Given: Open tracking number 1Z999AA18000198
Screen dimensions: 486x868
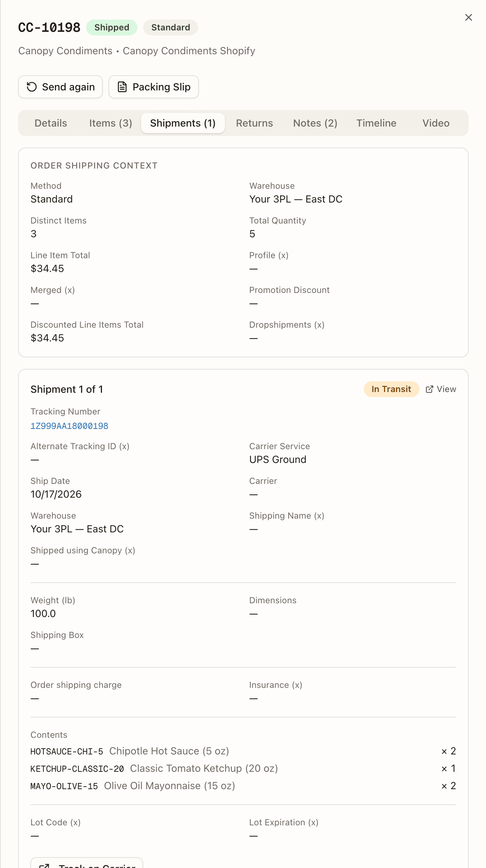Looking at the screenshot, I should coord(69,426).
